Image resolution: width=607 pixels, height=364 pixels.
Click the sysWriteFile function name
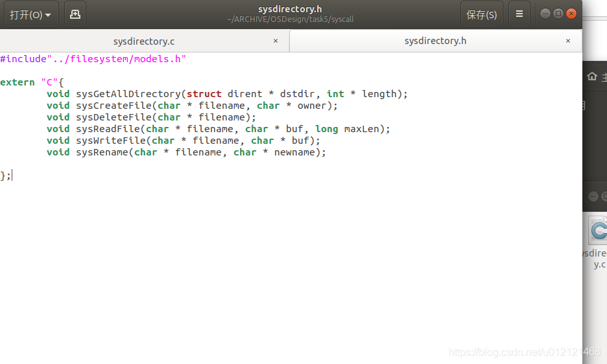(x=111, y=141)
